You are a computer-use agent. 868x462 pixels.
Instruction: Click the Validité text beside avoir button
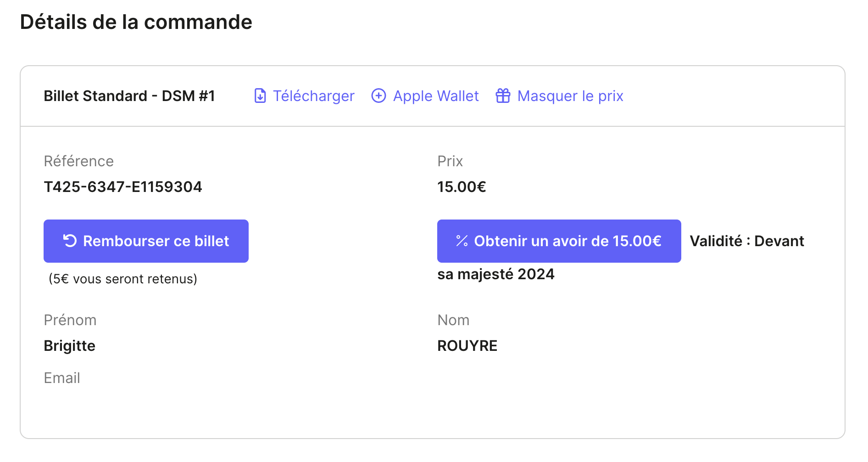[x=746, y=241]
